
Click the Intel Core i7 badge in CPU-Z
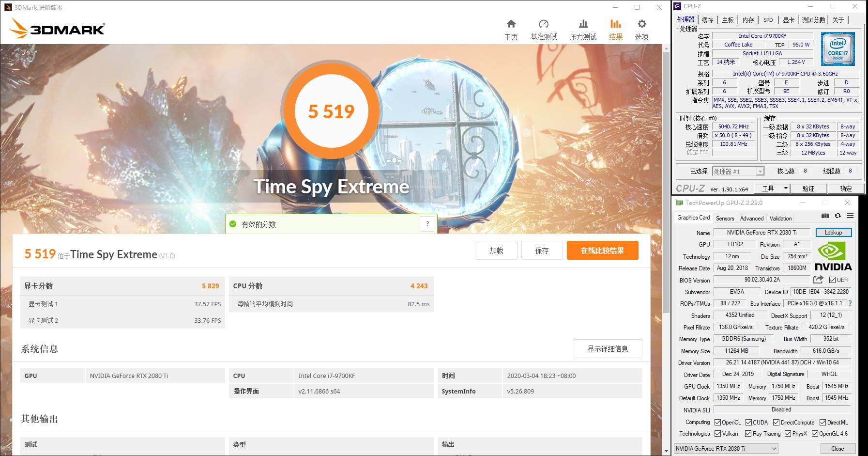click(x=838, y=49)
